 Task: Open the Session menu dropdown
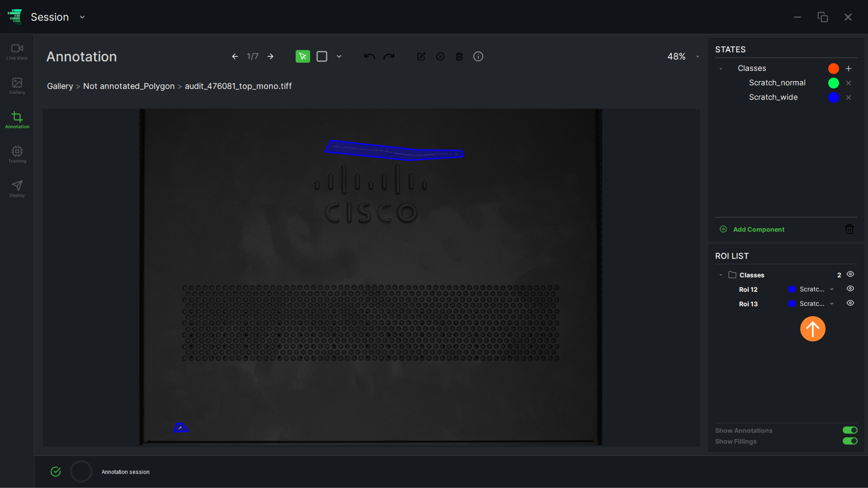point(82,17)
